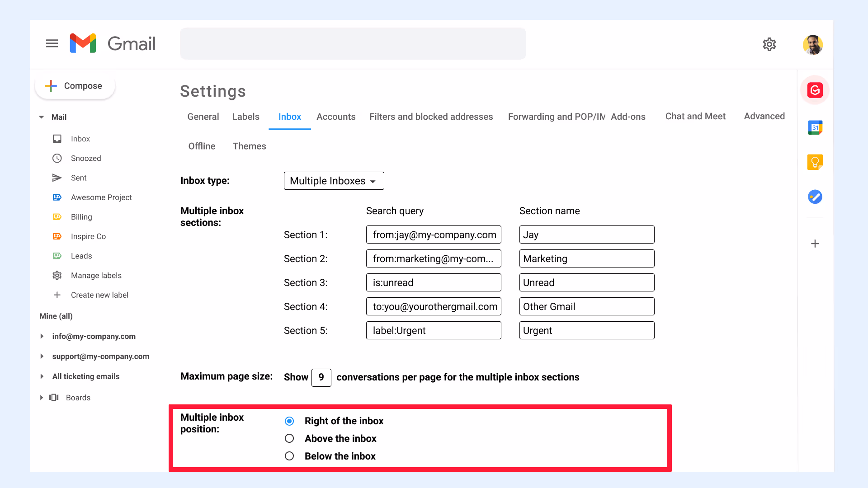Click the Mine (all) sidebar heading
The height and width of the screenshot is (488, 868).
56,316
